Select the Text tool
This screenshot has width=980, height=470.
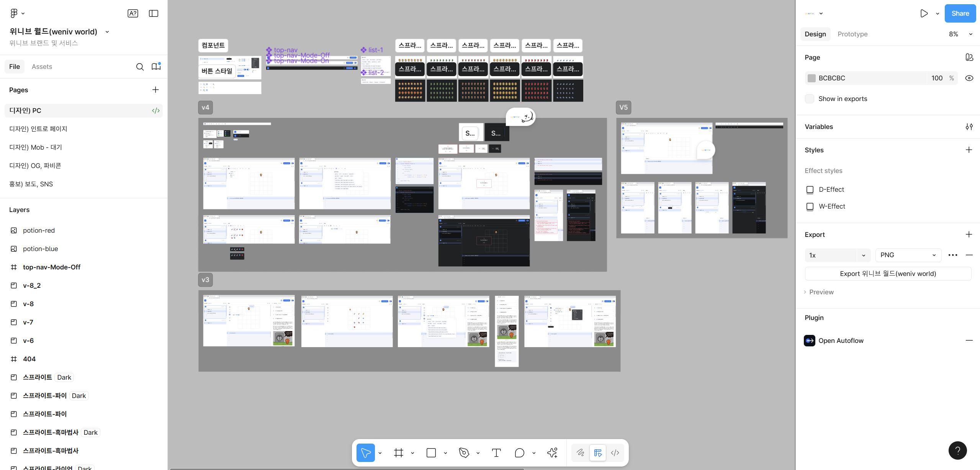(x=496, y=453)
